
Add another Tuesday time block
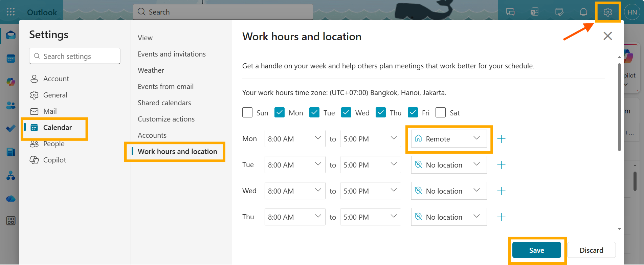(x=501, y=165)
